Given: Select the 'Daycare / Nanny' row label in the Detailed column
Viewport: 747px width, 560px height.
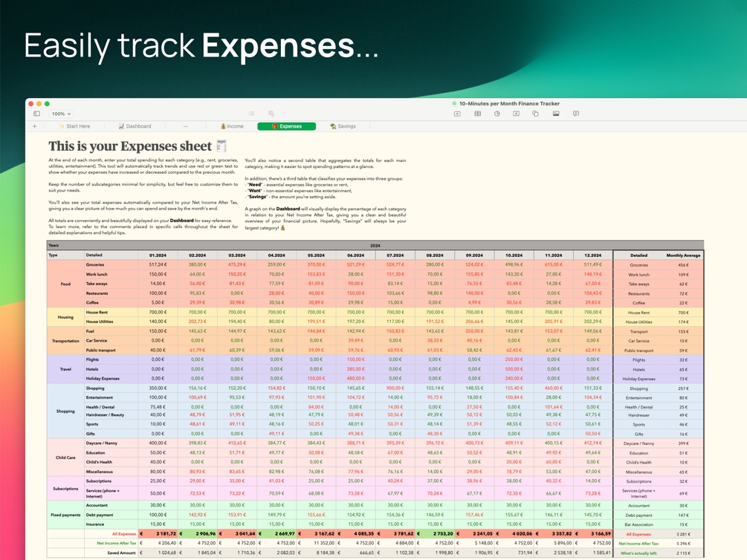Looking at the screenshot, I should 111,443.
